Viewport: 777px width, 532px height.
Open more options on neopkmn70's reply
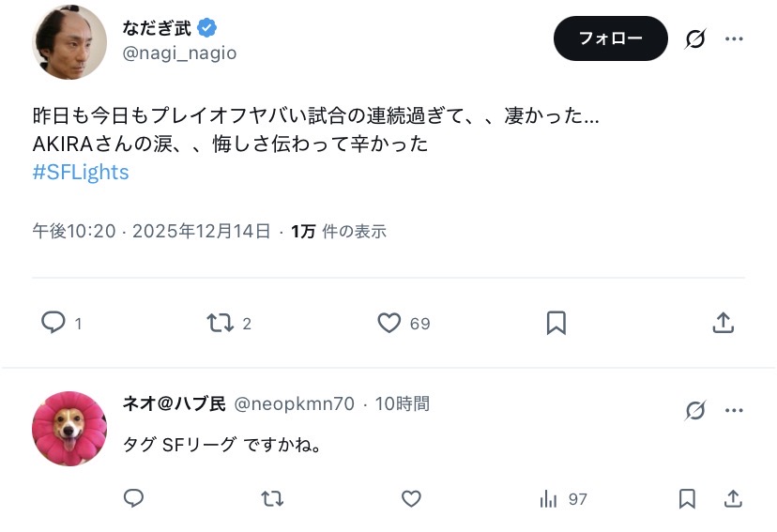pos(735,410)
